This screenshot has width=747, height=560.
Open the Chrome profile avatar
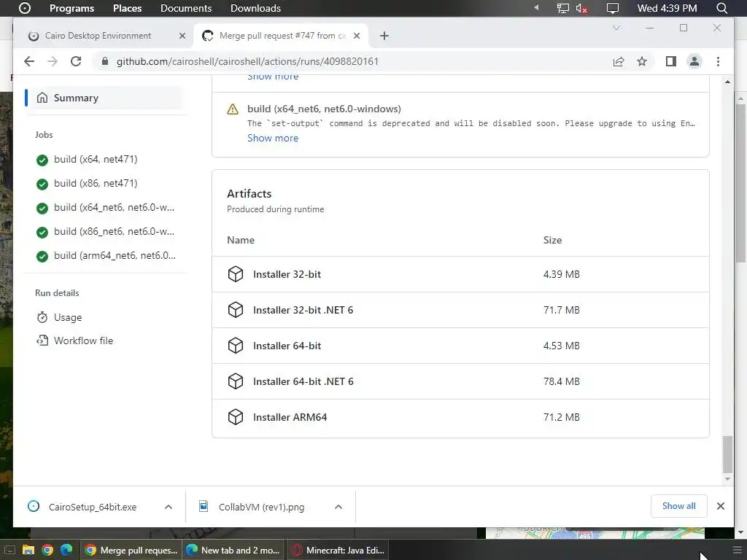click(694, 61)
